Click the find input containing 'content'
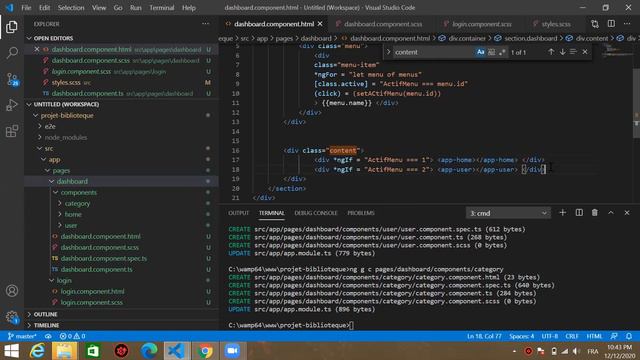The width and height of the screenshot is (640, 360). pos(433,52)
